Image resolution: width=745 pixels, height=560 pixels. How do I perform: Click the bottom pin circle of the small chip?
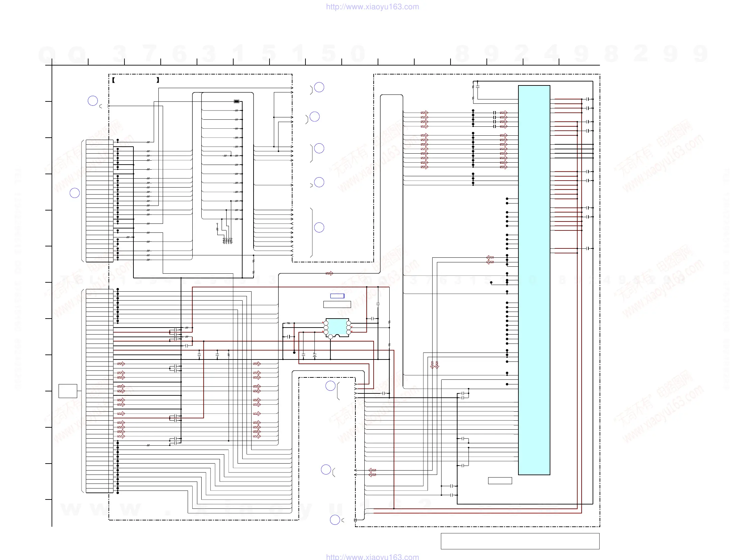[x=330, y=337]
